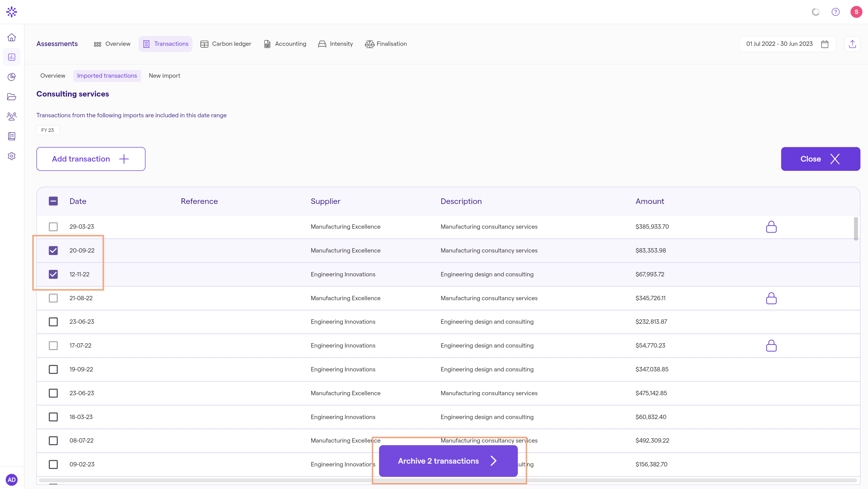Uncheck the 12-11-22 transaction checkbox

[53, 274]
